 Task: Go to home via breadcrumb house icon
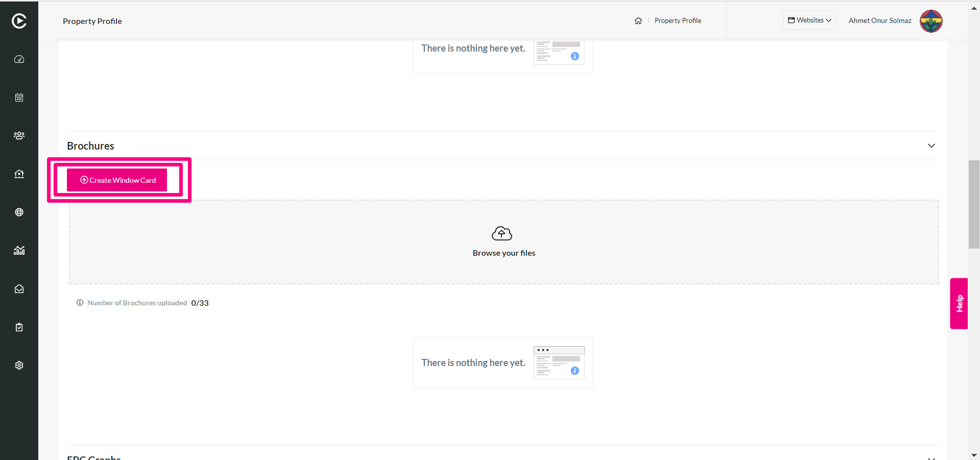[x=638, y=21]
